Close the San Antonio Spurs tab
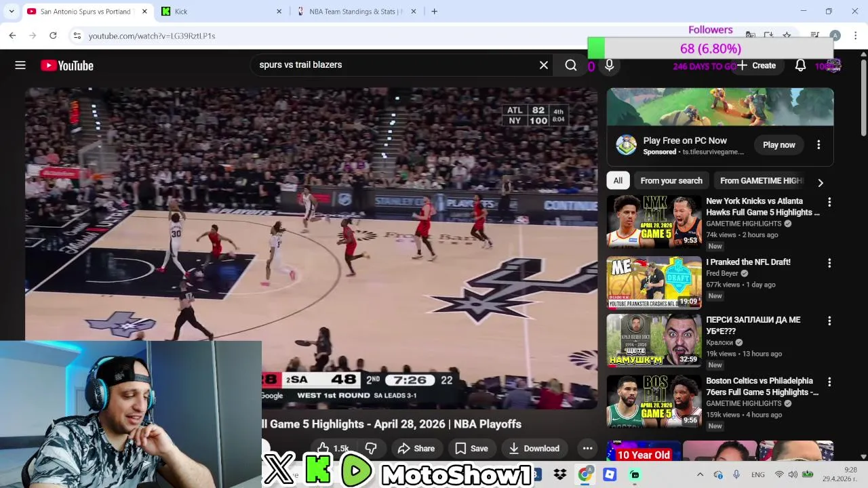Image resolution: width=868 pixels, height=488 pixels. (x=144, y=11)
